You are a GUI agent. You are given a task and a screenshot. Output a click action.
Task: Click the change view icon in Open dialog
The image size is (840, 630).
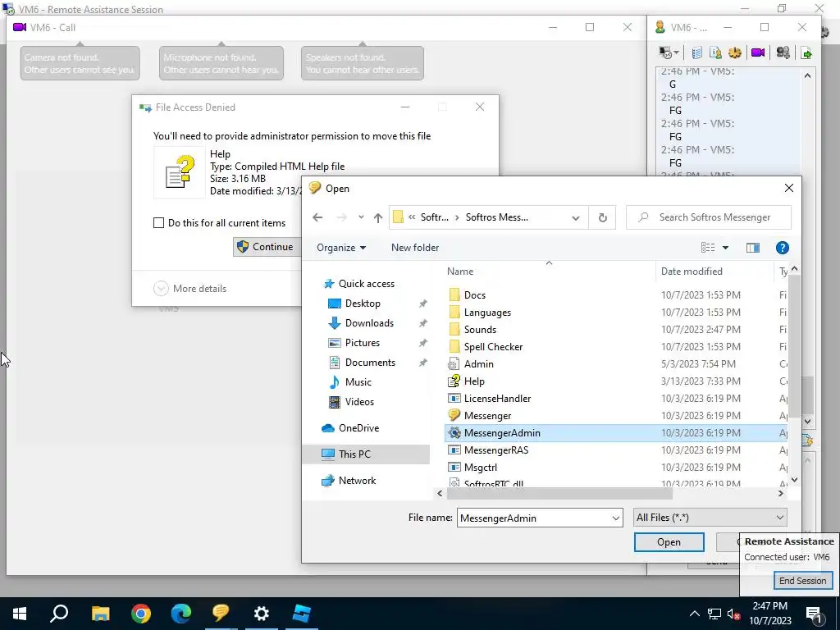click(708, 248)
